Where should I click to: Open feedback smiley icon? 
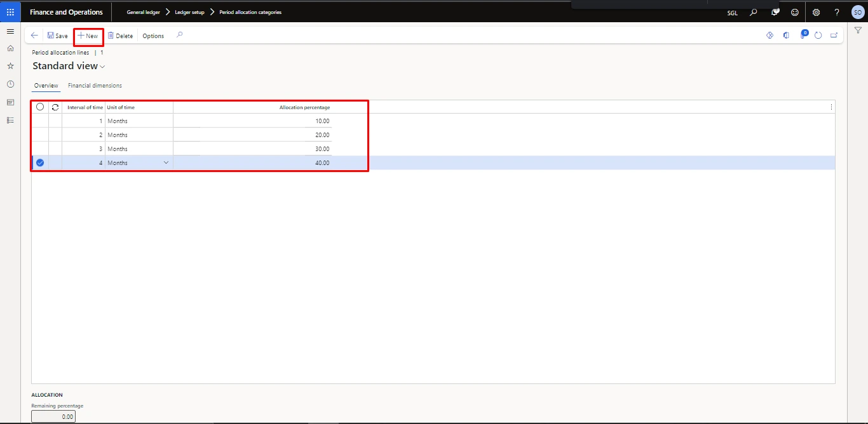[x=795, y=12]
